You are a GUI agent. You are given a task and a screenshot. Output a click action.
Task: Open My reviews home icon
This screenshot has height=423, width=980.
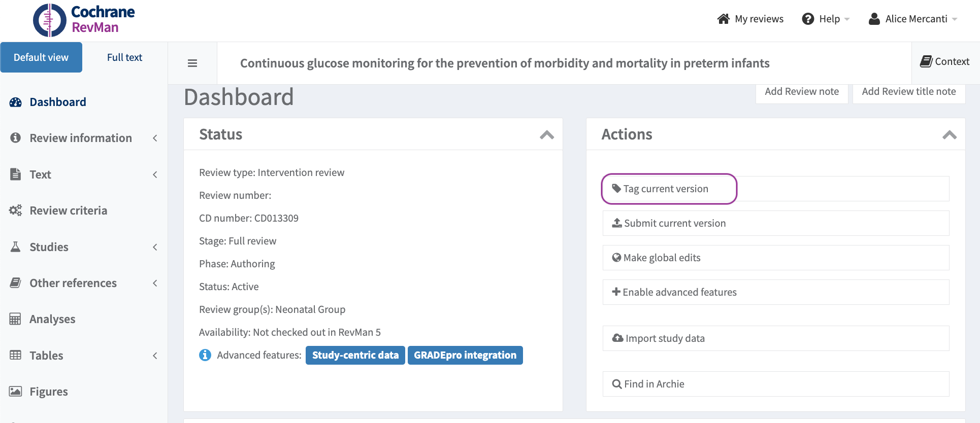click(723, 19)
